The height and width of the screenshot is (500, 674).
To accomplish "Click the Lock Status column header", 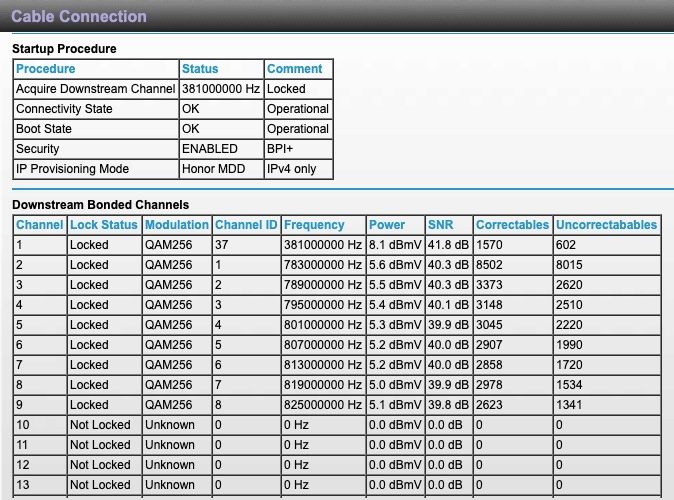I will (x=104, y=225).
